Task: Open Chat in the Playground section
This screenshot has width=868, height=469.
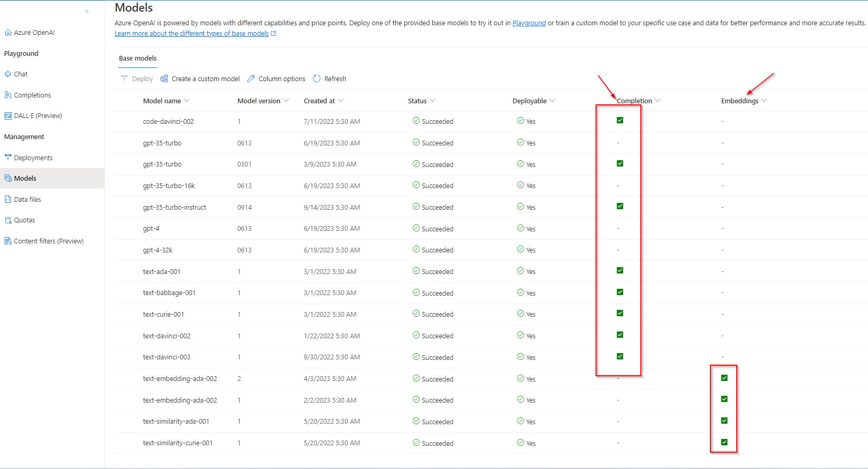Action: click(21, 74)
